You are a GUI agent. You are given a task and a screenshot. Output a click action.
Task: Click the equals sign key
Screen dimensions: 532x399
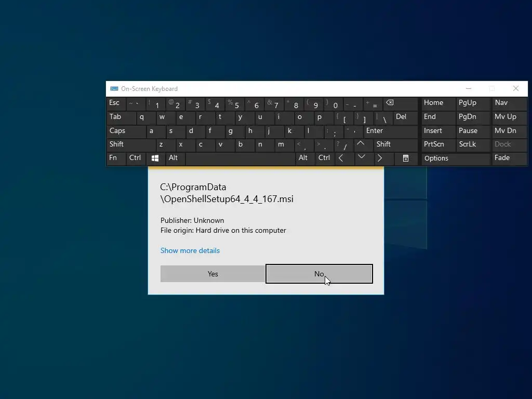pos(373,103)
